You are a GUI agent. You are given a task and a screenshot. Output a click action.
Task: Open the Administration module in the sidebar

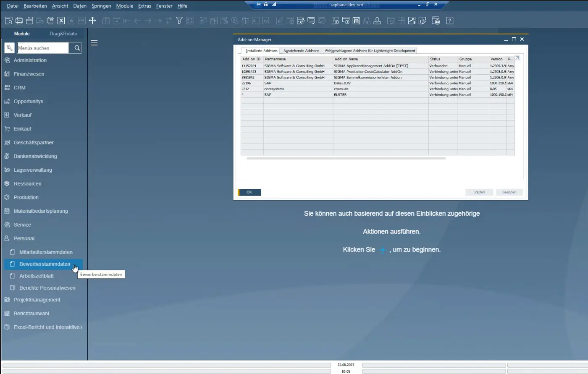[30, 60]
